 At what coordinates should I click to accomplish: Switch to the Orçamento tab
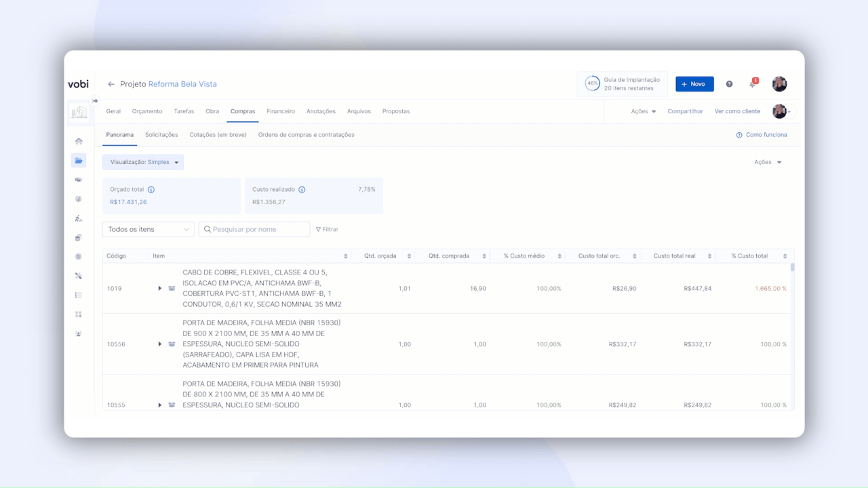(147, 111)
